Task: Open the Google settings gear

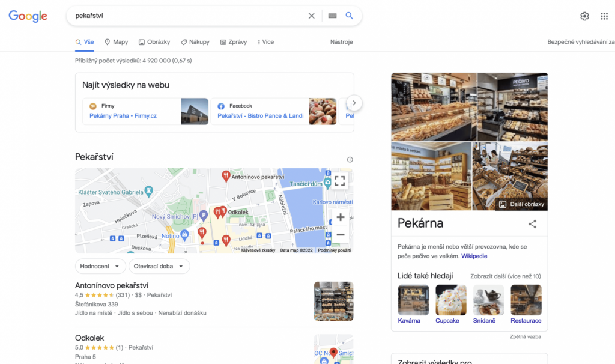Action: tap(584, 16)
